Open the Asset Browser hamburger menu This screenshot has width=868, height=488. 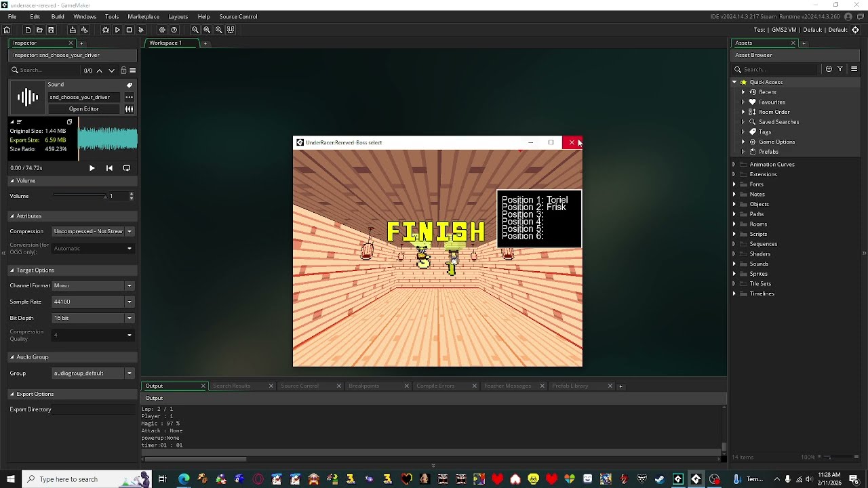click(854, 69)
